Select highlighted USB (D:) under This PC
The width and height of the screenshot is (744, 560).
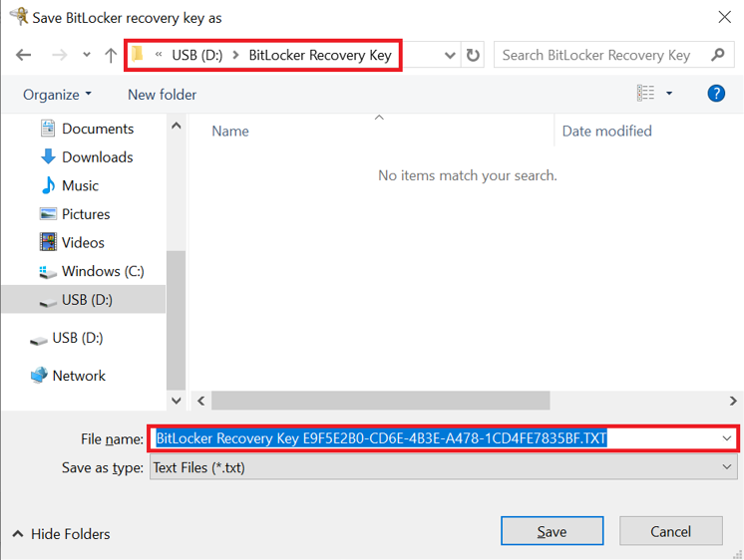click(83, 300)
